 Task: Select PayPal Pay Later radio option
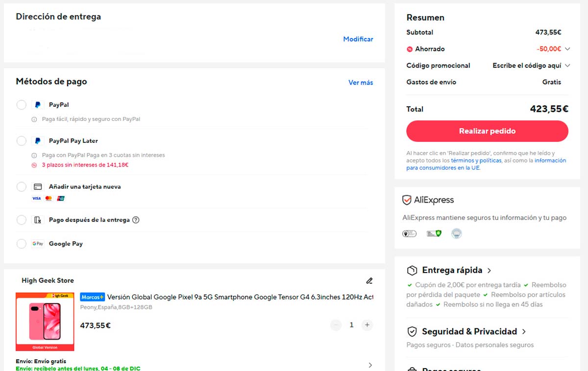[x=22, y=141]
